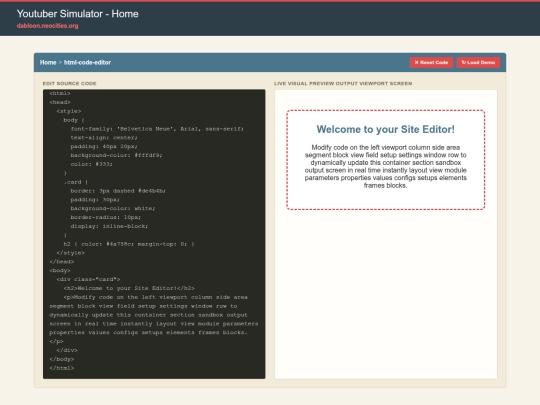Screen dimensions: 540x405
Task: Open the Home breadcrumb link
Action: [48, 62]
